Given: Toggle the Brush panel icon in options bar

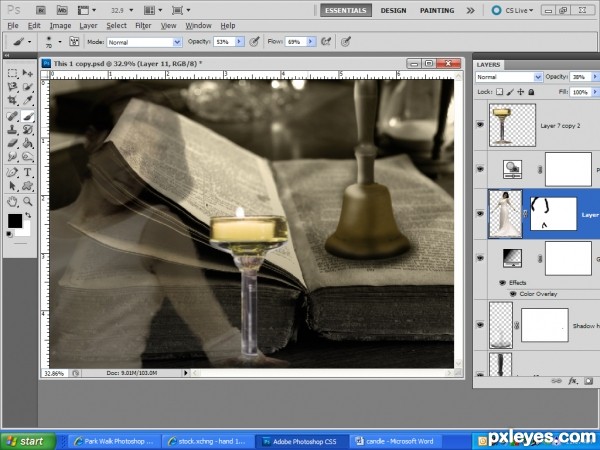Looking at the screenshot, I should (74, 41).
